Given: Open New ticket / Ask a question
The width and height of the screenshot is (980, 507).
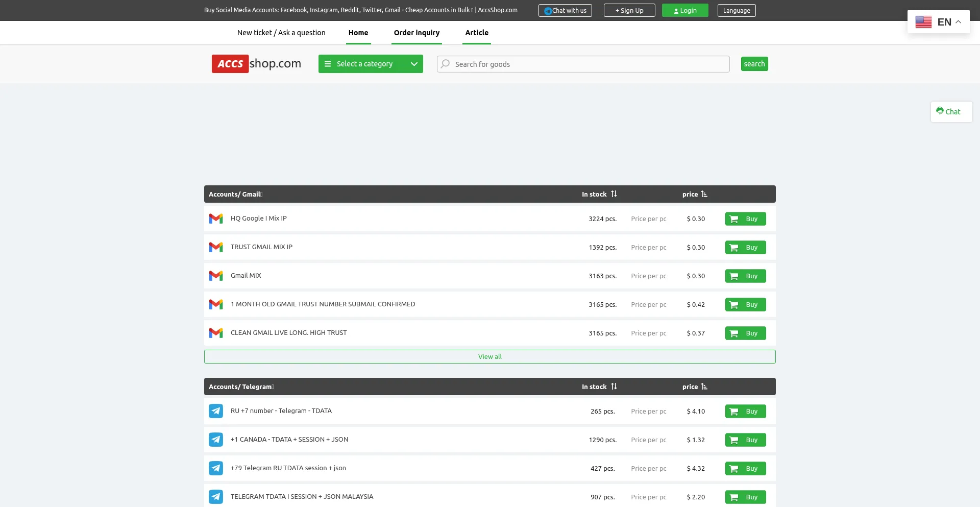Looking at the screenshot, I should [x=281, y=33].
